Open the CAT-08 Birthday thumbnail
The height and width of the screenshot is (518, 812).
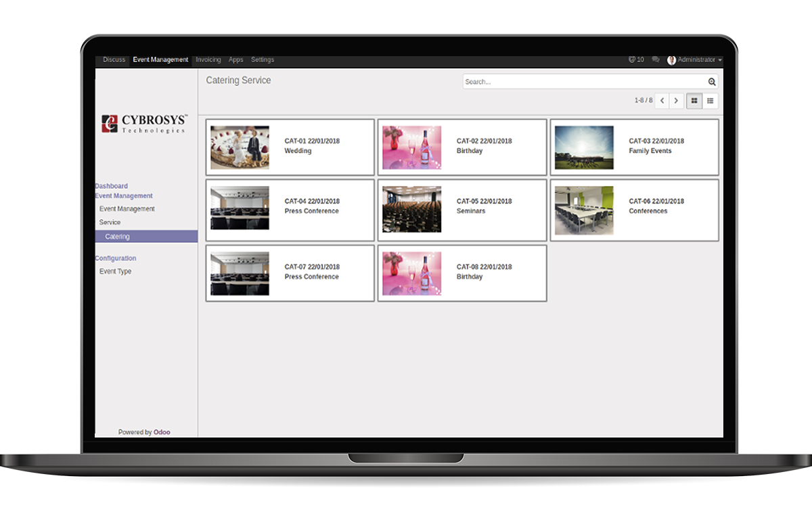[411, 273]
